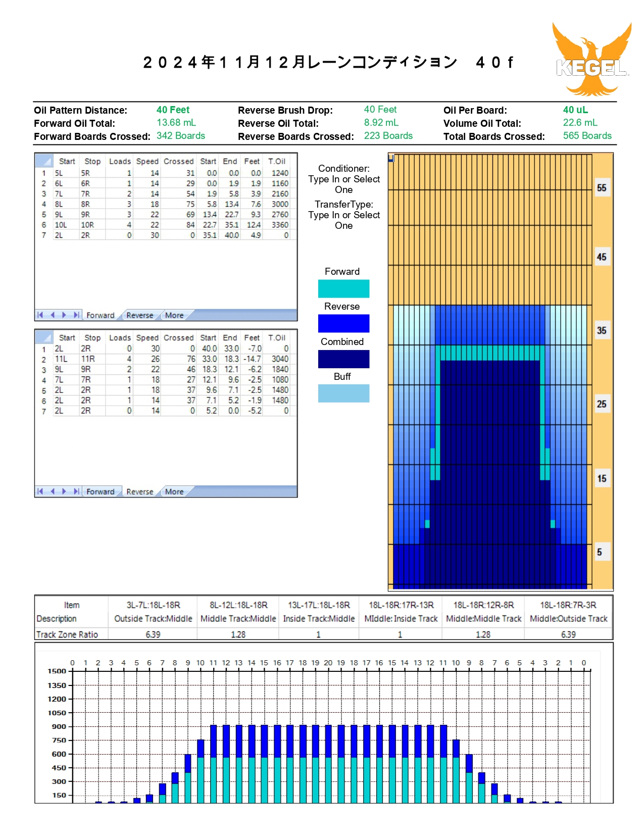Screen dimensions: 644x834
Task: Click the 40 Feet Oil Pattern Distance value
Action: click(173, 110)
